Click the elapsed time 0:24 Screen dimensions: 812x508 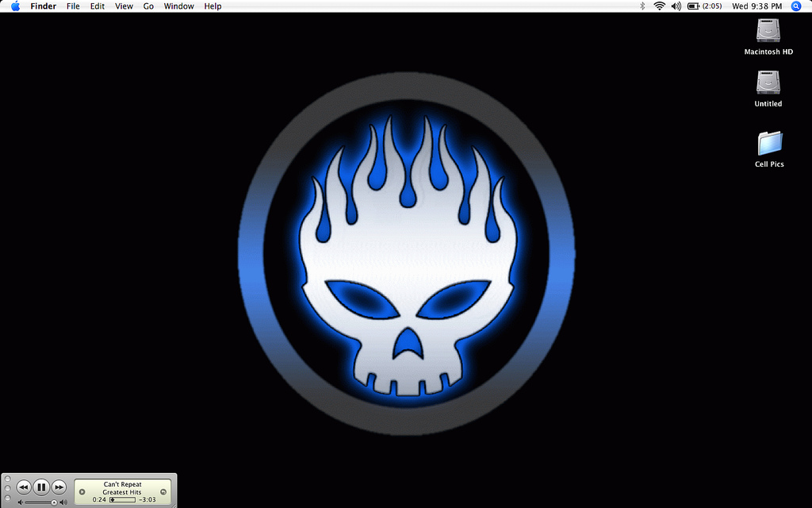pos(99,500)
